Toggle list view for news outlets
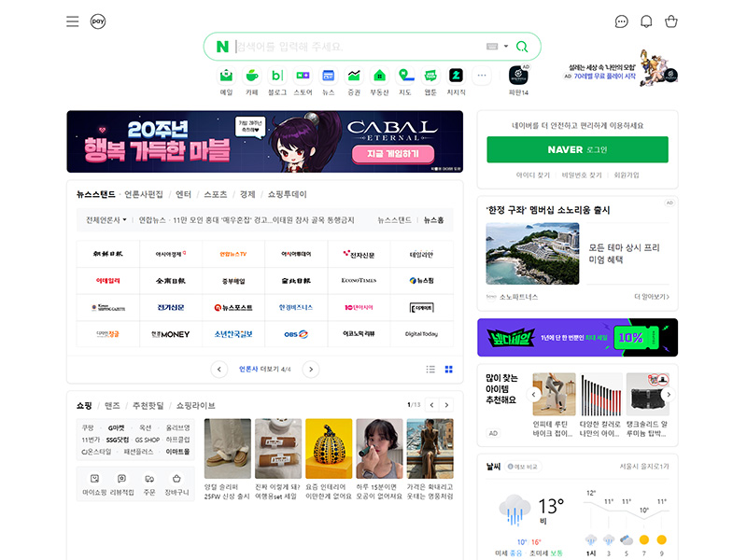The image size is (747, 560). coord(430,370)
